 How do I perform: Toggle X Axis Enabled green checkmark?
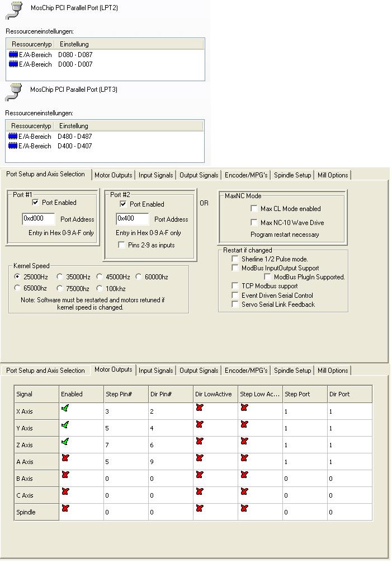click(65, 408)
